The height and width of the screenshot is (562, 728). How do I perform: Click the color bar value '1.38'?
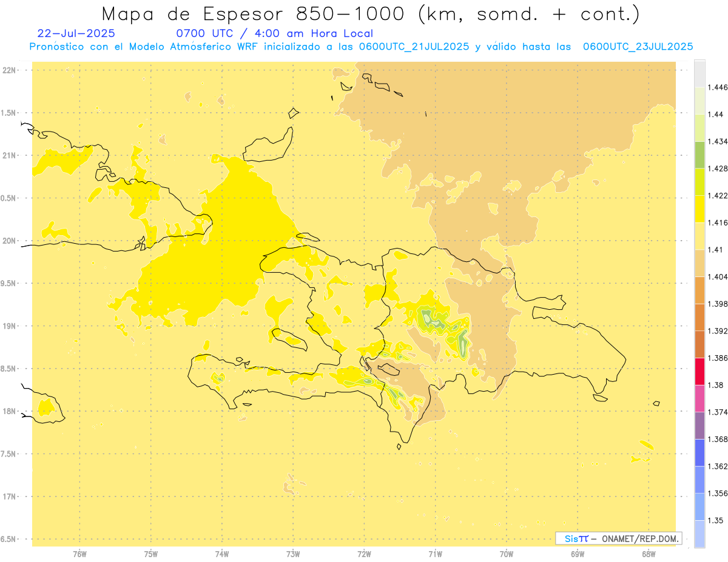point(715,385)
